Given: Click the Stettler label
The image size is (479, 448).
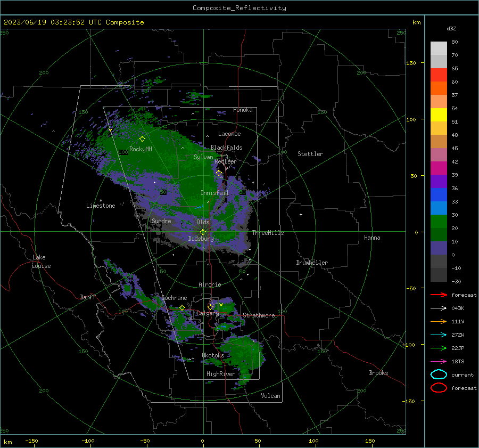Looking at the screenshot, I should point(310,154).
